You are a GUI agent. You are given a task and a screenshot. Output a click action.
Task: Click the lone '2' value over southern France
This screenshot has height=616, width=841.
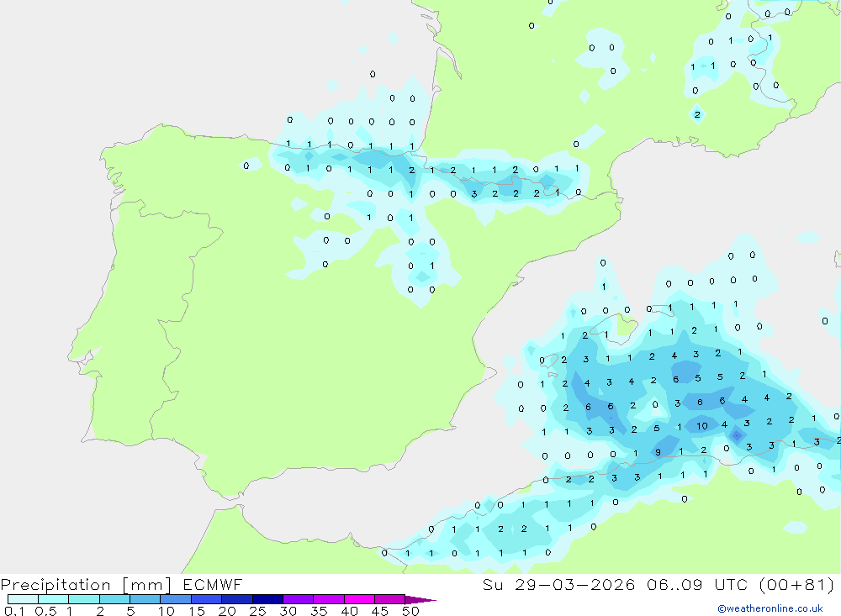[x=697, y=114]
